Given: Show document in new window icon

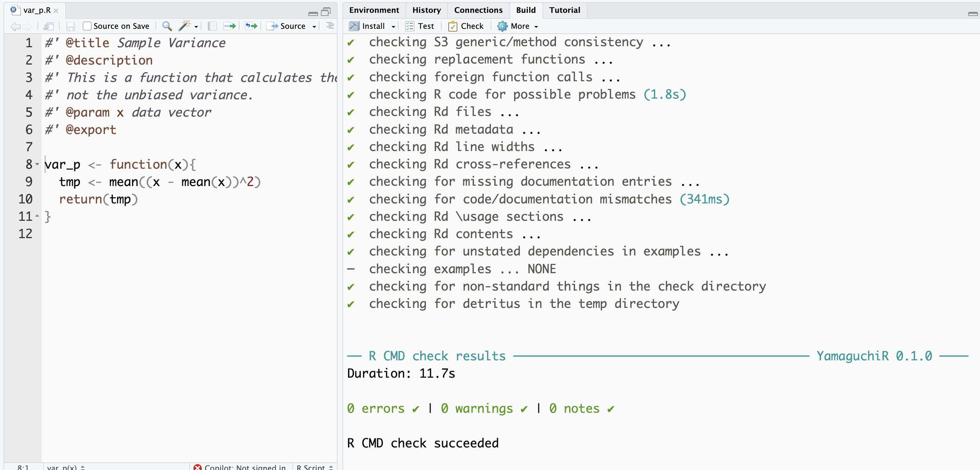Looking at the screenshot, I should [48, 26].
